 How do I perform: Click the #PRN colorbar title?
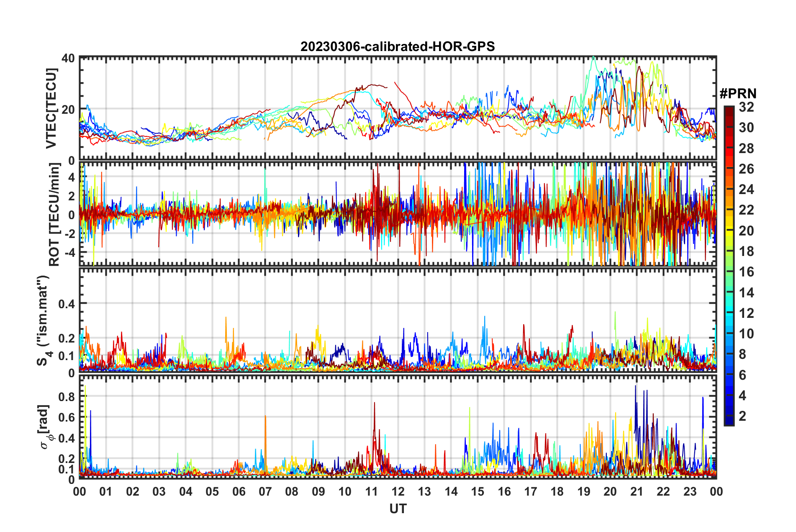(x=738, y=93)
